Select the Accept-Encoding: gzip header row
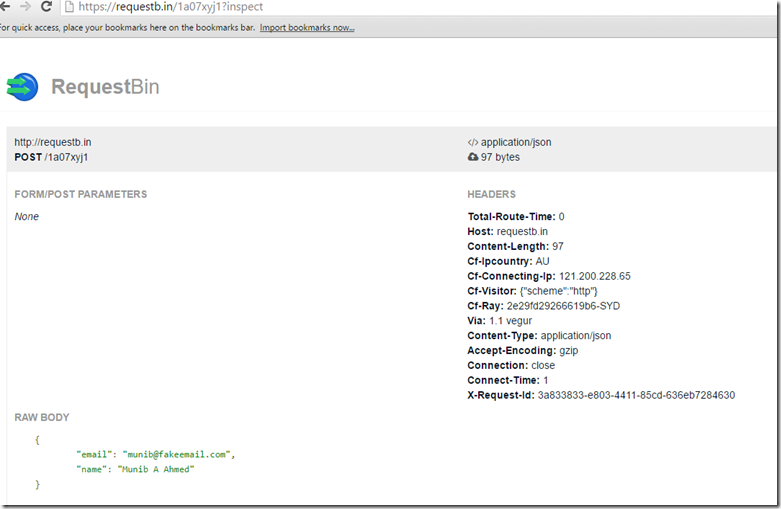Image resolution: width=781 pixels, height=509 pixels. click(x=523, y=351)
